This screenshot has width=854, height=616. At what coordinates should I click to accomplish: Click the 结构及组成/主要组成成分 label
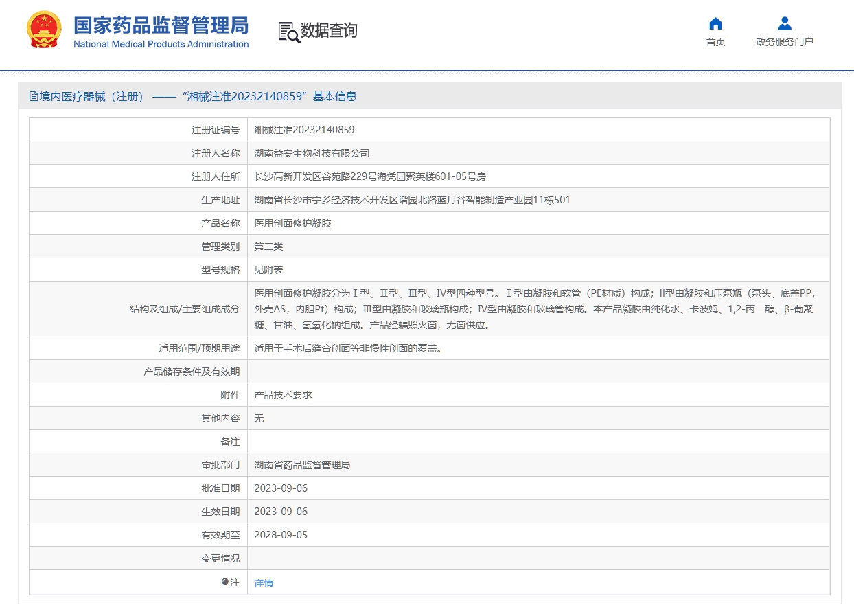point(185,309)
